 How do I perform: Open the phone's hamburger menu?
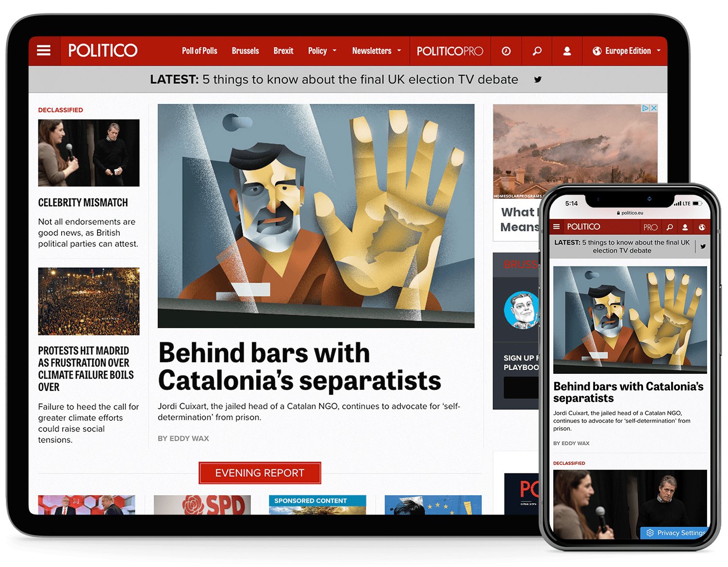557,227
